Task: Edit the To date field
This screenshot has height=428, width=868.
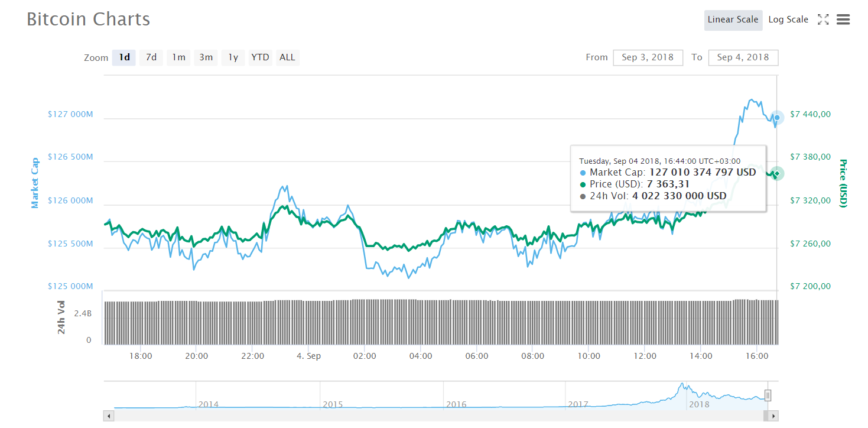Action: pos(743,57)
